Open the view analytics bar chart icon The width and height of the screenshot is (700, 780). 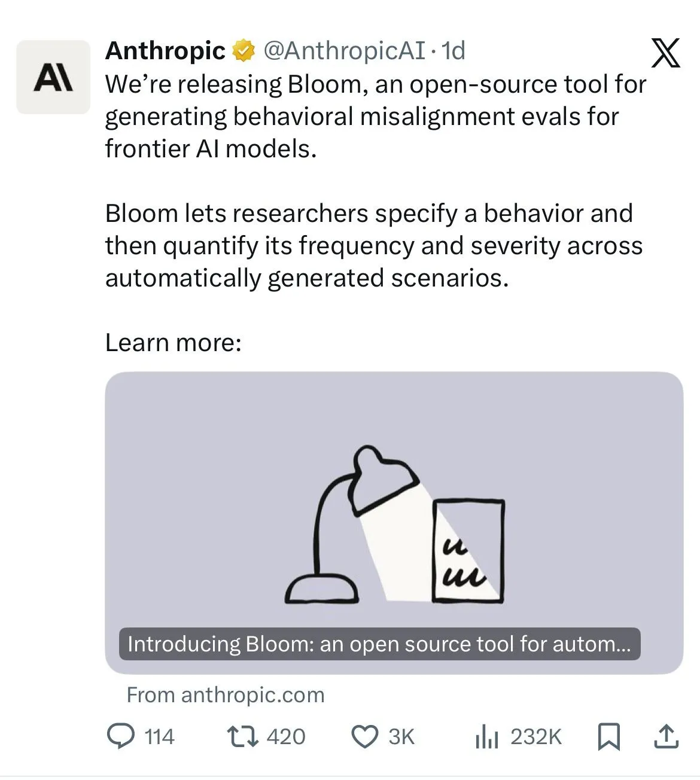point(486,736)
